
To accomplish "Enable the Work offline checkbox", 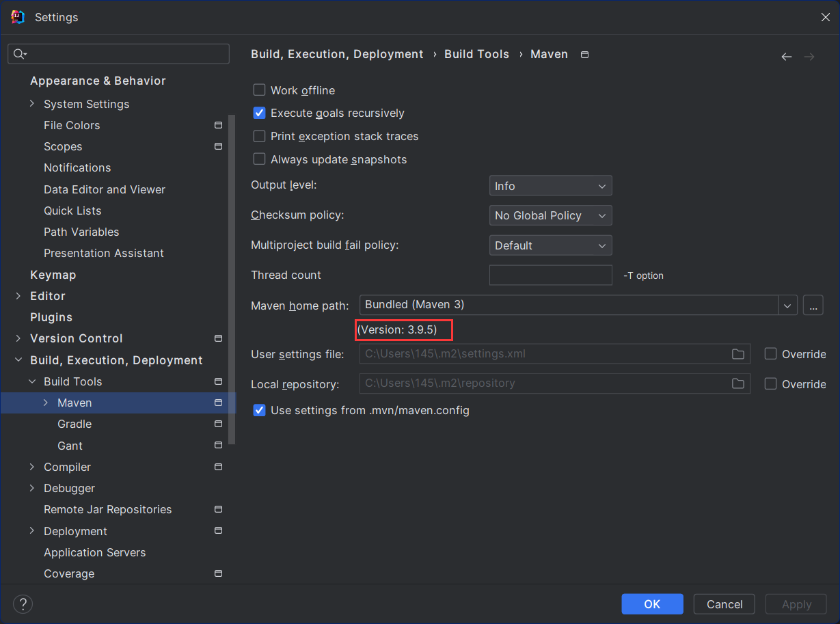I will (260, 90).
